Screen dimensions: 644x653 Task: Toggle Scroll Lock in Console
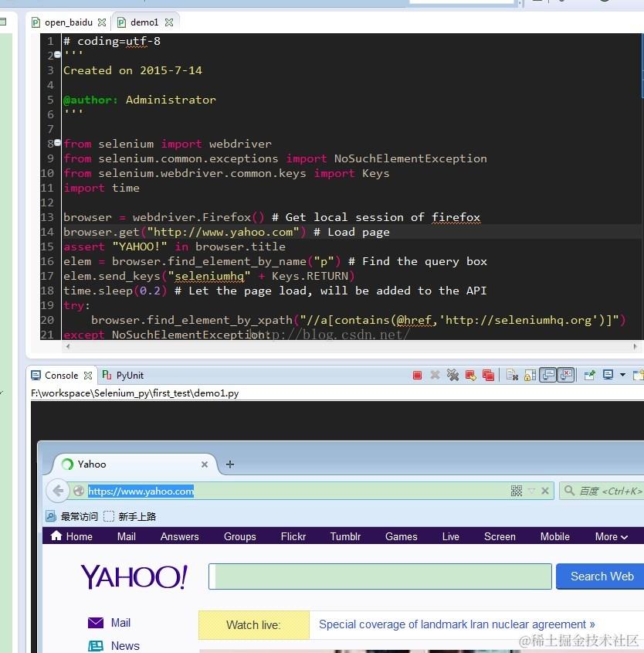[530, 376]
